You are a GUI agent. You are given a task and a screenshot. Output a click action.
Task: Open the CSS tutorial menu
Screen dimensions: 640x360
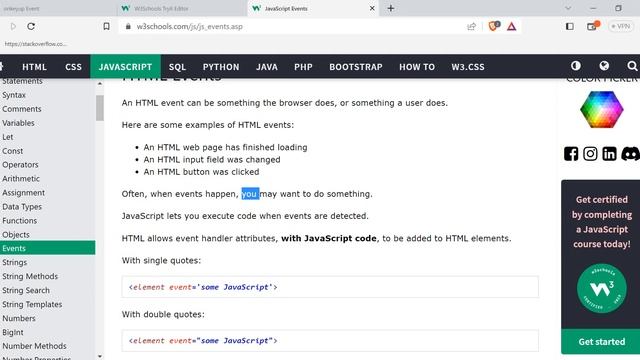[x=73, y=67]
